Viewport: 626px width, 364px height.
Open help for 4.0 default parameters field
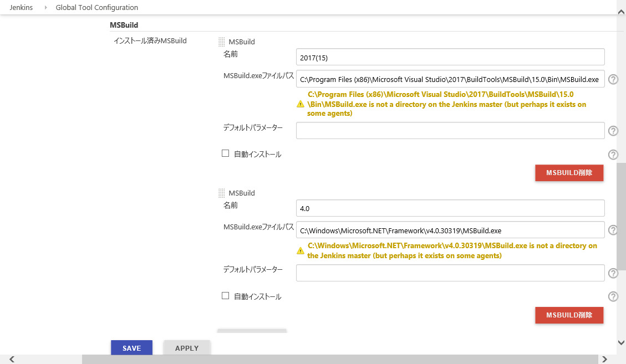coord(613,273)
